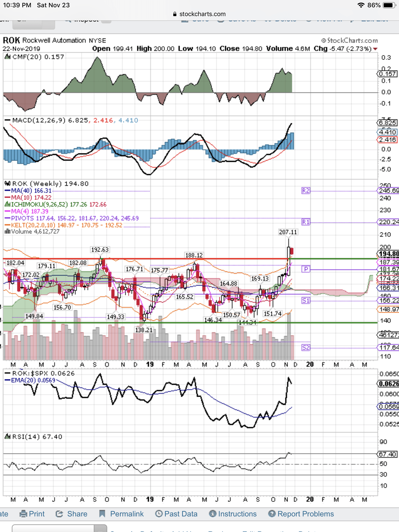Click the Share arrow icon
The image size is (399, 532).
coord(59,514)
